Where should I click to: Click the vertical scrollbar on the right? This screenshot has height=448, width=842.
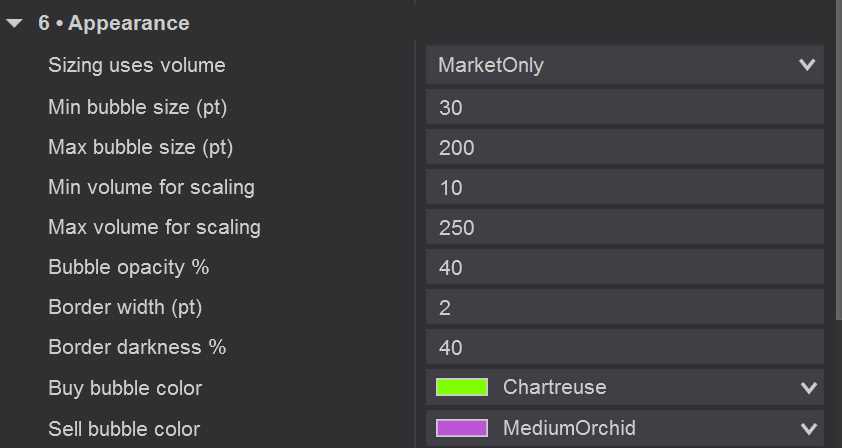pyautogui.click(x=838, y=150)
